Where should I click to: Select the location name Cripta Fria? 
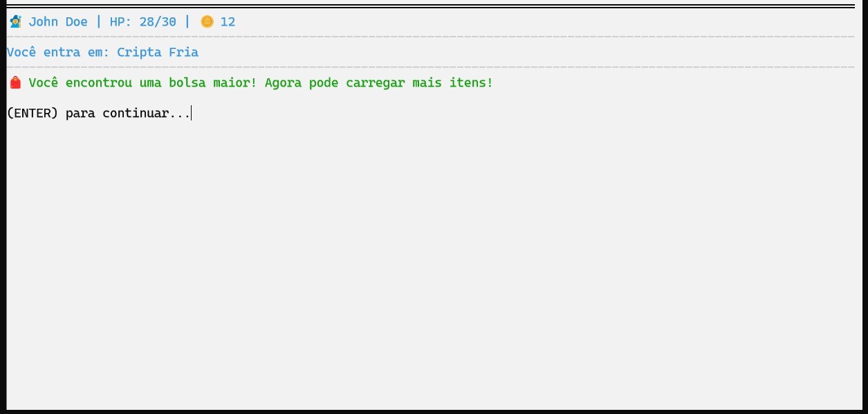(x=158, y=53)
